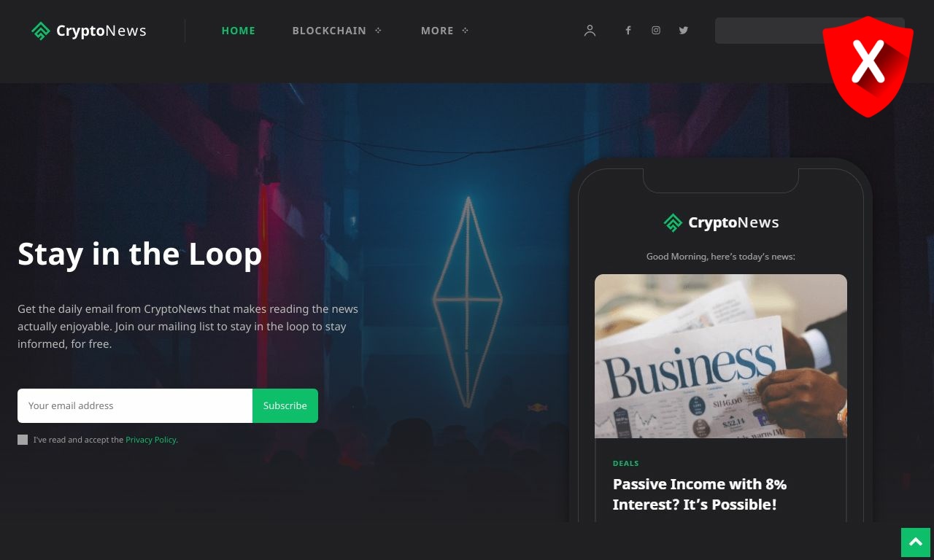Click the Deals category label
934x560 pixels.
[625, 464]
